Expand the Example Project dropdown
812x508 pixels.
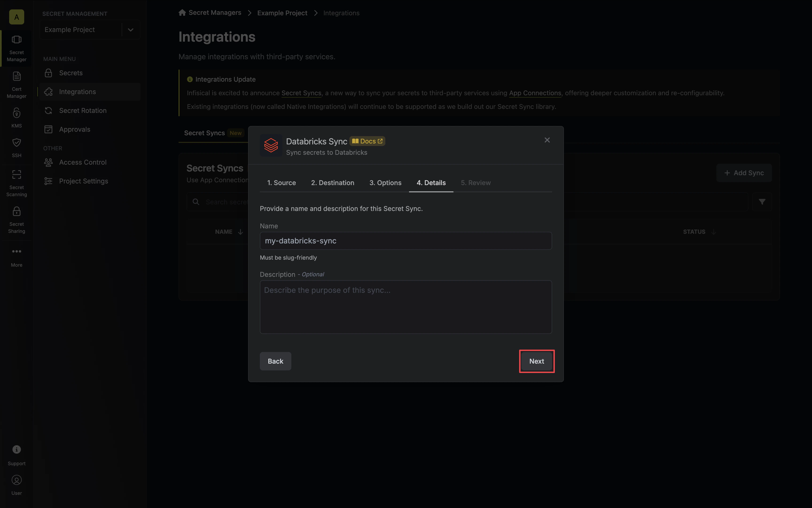click(131, 30)
